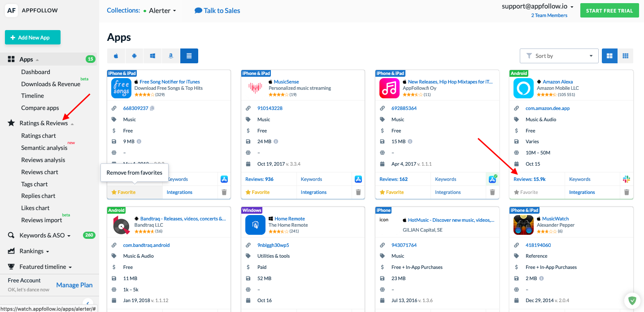Image resolution: width=644 pixels, height=312 pixels.
Task: Open Manage Plan link
Action: pyautogui.click(x=74, y=285)
